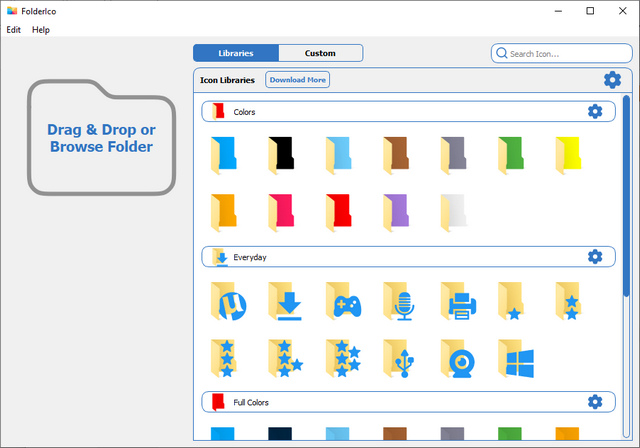Viewport: 640px width, 448px height.
Task: Click the Download More button
Action: pos(297,80)
